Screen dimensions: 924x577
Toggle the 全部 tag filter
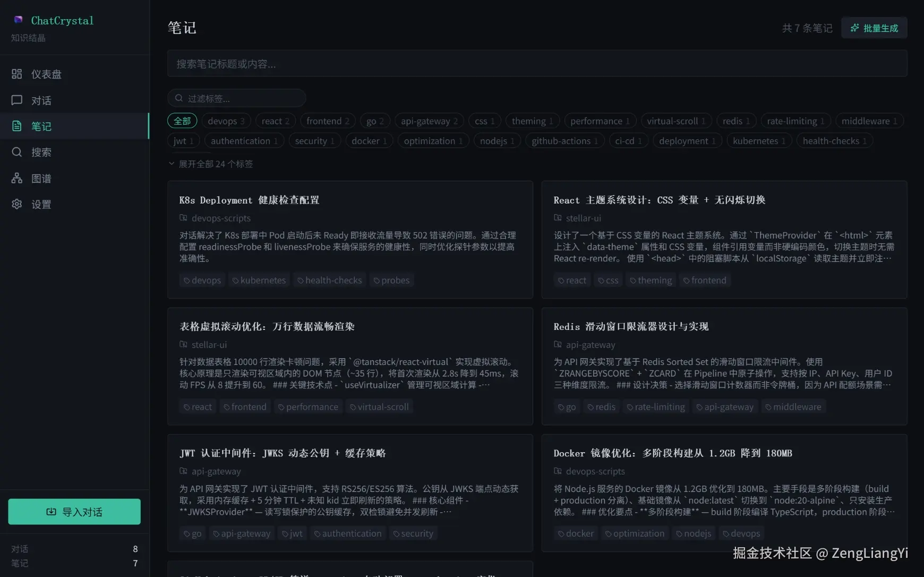coord(182,121)
